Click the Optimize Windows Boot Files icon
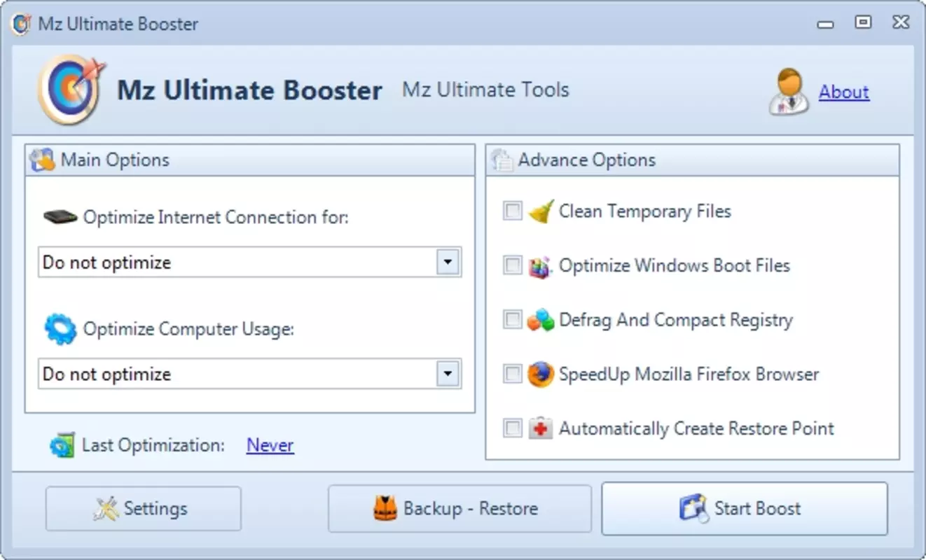The width and height of the screenshot is (926, 560). 541,266
